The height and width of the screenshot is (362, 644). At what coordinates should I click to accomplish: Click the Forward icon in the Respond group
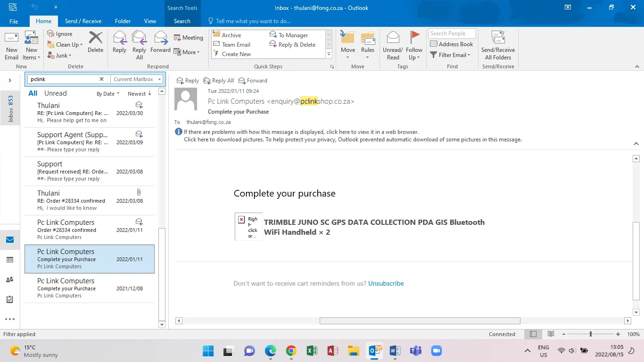(160, 41)
